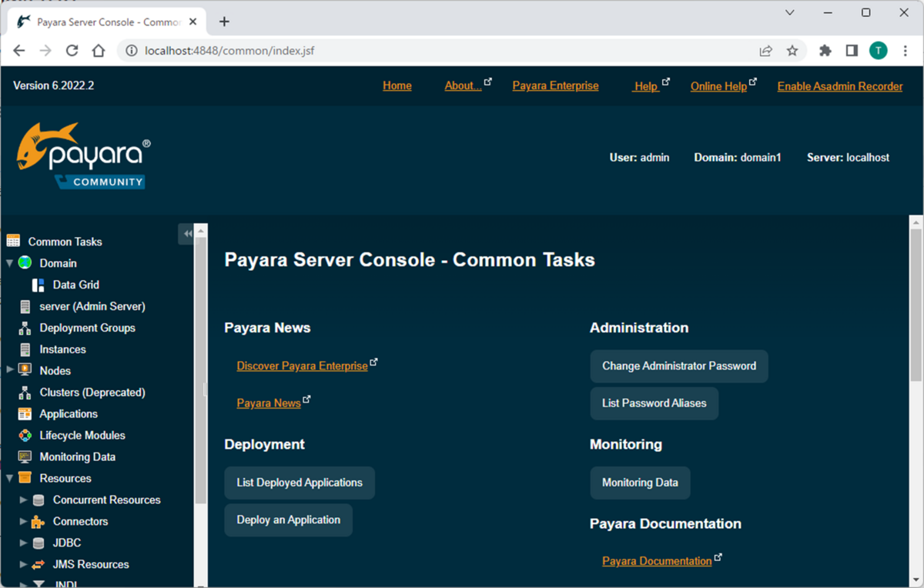The height and width of the screenshot is (588, 924).
Task: Open the browser extensions puzzle icon
Action: coord(825,51)
